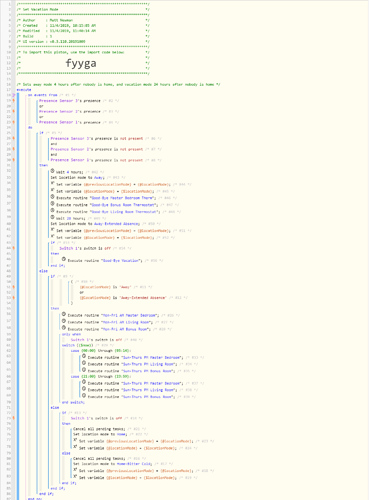Click "Cancel all pending tasks;" on line 80
370x500 pixels.
99,458
